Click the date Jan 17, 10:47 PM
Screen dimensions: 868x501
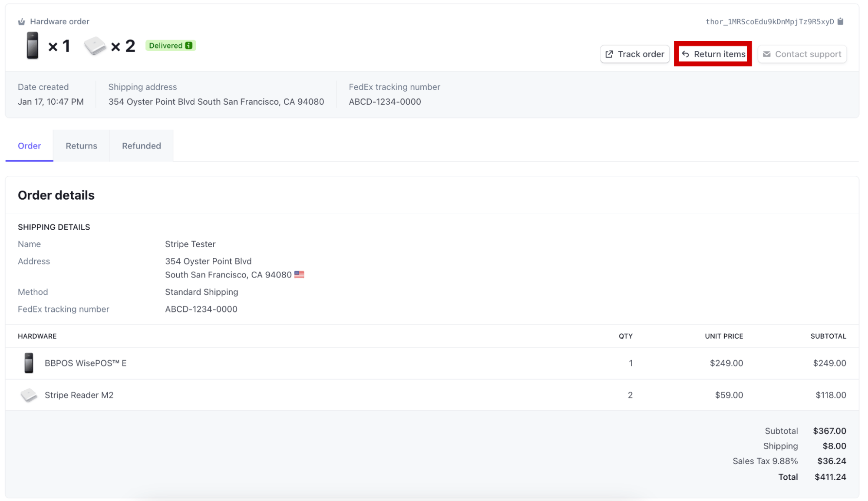point(51,102)
